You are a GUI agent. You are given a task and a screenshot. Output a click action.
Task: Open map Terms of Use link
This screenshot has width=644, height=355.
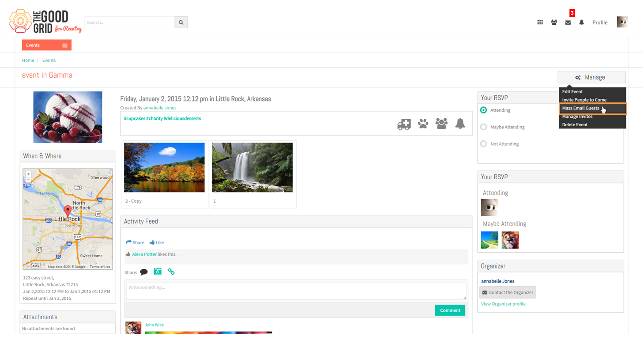click(x=100, y=267)
